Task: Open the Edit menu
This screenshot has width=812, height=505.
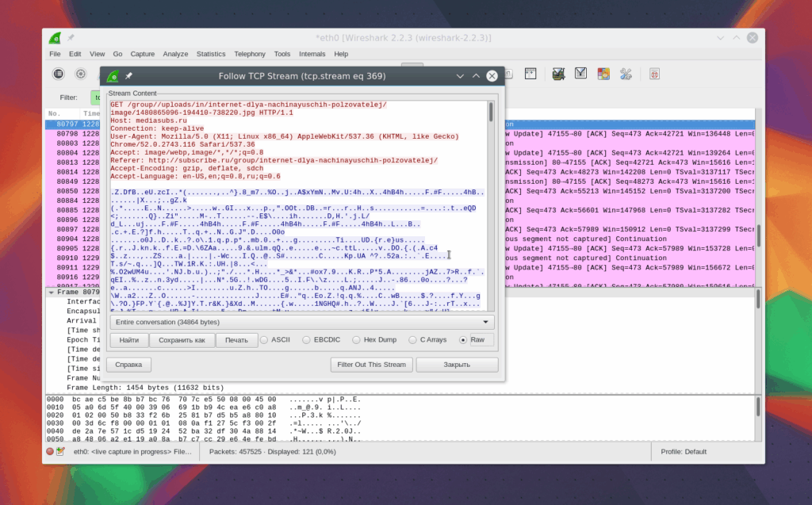Action: pyautogui.click(x=75, y=54)
